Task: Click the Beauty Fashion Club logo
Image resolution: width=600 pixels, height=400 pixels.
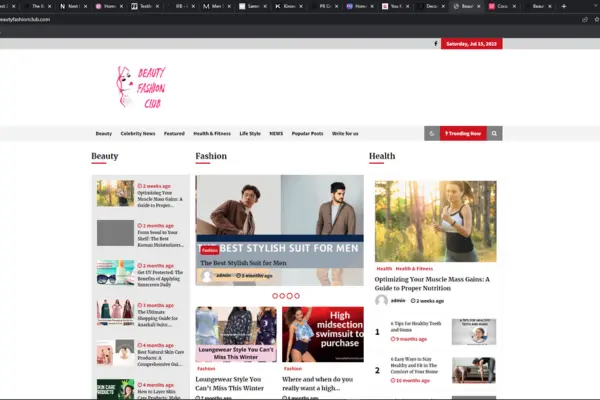Action: pos(141,87)
